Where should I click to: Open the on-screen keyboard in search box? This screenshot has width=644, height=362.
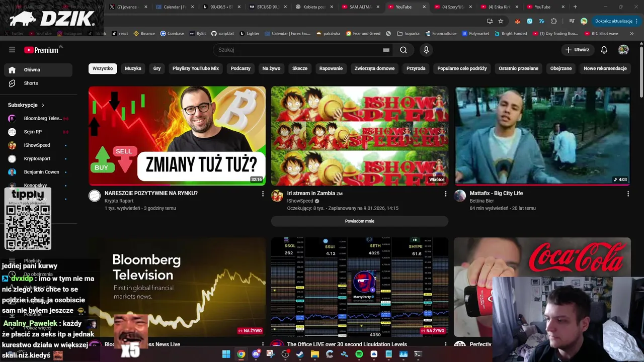pyautogui.click(x=386, y=50)
